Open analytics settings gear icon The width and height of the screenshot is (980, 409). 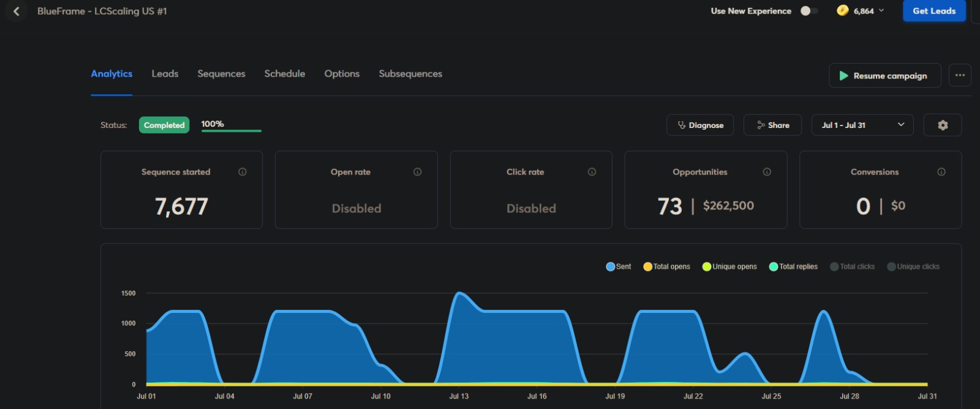coord(943,125)
